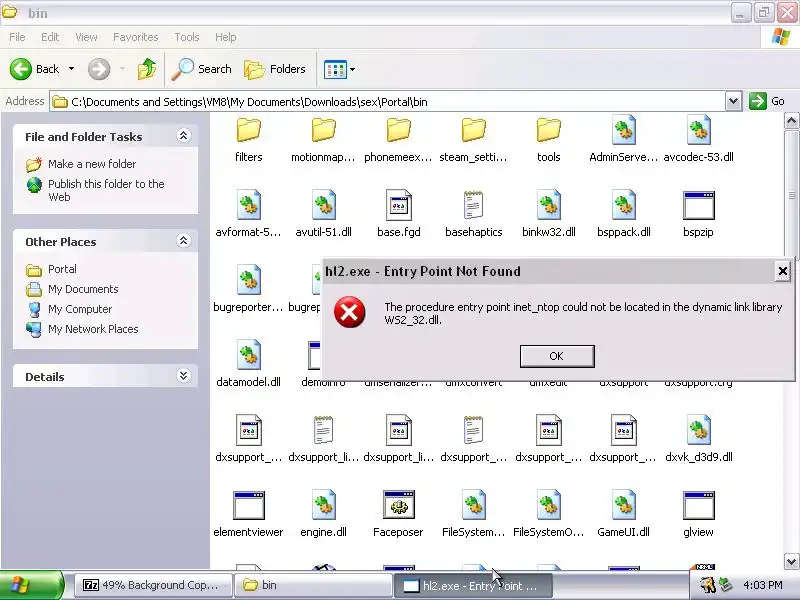Image resolution: width=800 pixels, height=600 pixels.
Task: Select the first dxsupport_li text file icon
Action: [x=323, y=430]
